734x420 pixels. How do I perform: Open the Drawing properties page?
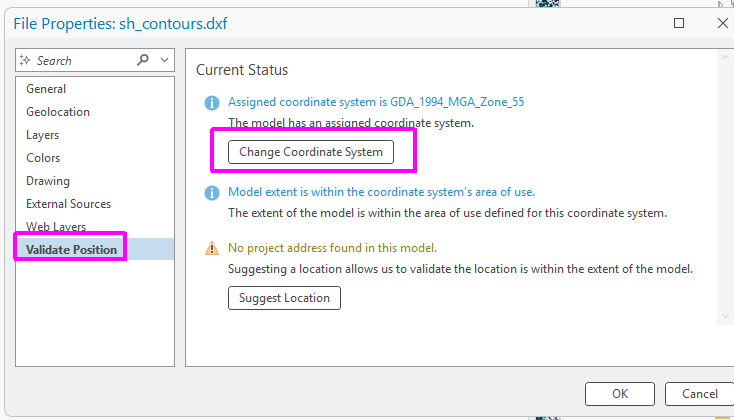click(x=48, y=181)
